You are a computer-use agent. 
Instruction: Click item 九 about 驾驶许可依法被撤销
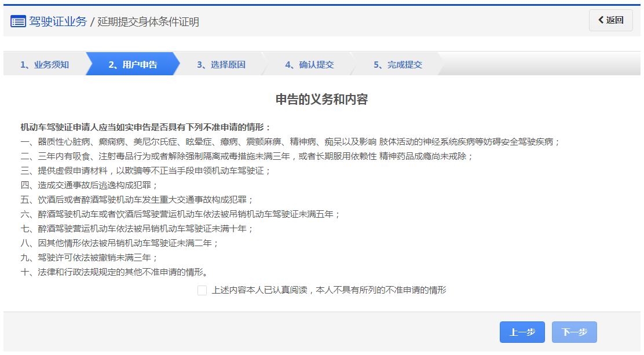[x=89, y=258]
